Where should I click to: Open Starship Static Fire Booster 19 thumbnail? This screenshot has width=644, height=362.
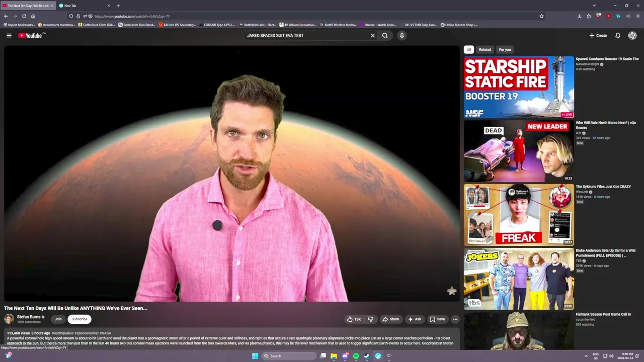[x=519, y=87]
